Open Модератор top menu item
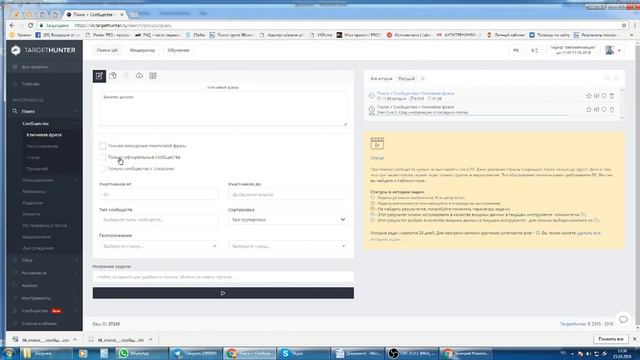640x360 pixels. point(142,50)
